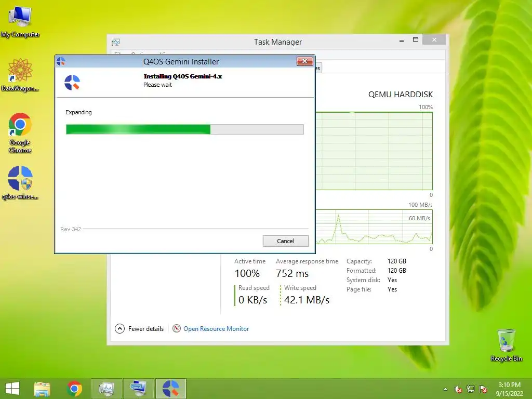Click the QEMU HARDDISK heading
The image size is (532, 399).
coord(401,95)
